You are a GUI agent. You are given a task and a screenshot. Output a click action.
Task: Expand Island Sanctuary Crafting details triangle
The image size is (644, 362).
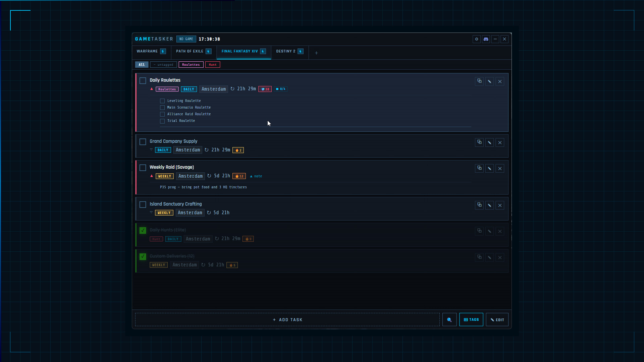(151, 212)
